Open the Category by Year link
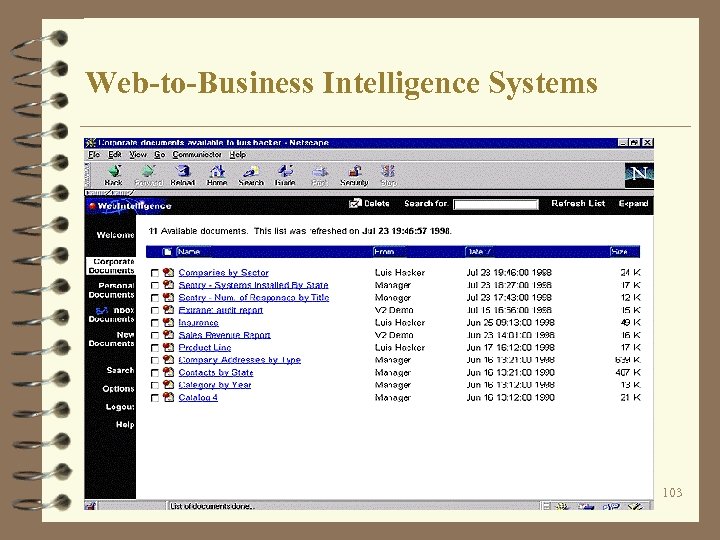This screenshot has width=720, height=540. 215,385
